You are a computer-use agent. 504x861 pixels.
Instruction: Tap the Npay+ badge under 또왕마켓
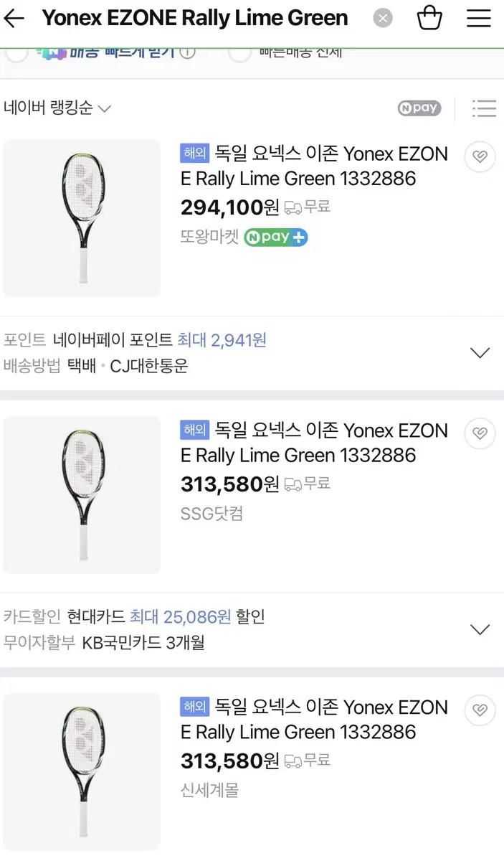click(x=275, y=237)
